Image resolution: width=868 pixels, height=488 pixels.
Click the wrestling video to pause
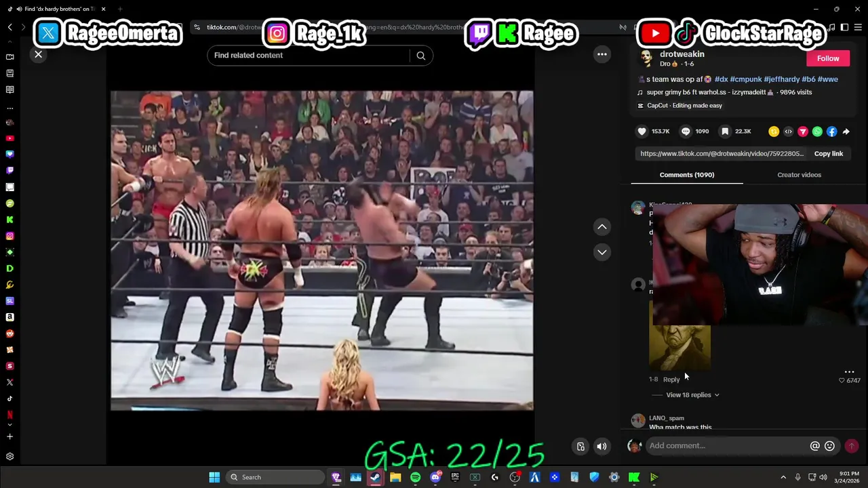pyautogui.click(x=322, y=251)
